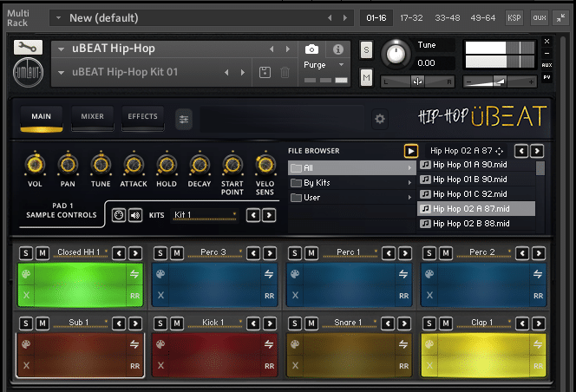576x392 pixels.
Task: Toggle RR round robin on Kick 1 pad
Action: tap(269, 366)
